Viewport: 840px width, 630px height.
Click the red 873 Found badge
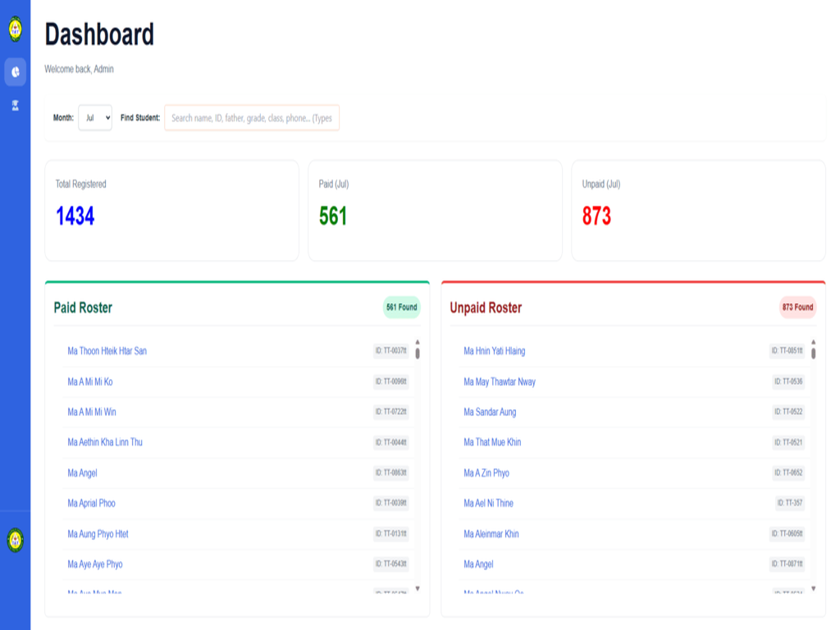click(797, 307)
